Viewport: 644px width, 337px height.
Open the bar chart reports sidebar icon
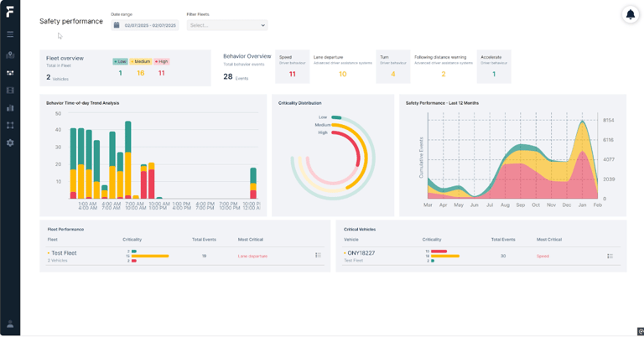(x=10, y=108)
